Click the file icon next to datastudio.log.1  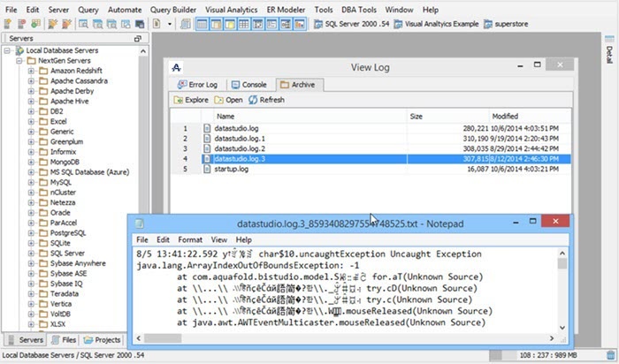click(207, 139)
